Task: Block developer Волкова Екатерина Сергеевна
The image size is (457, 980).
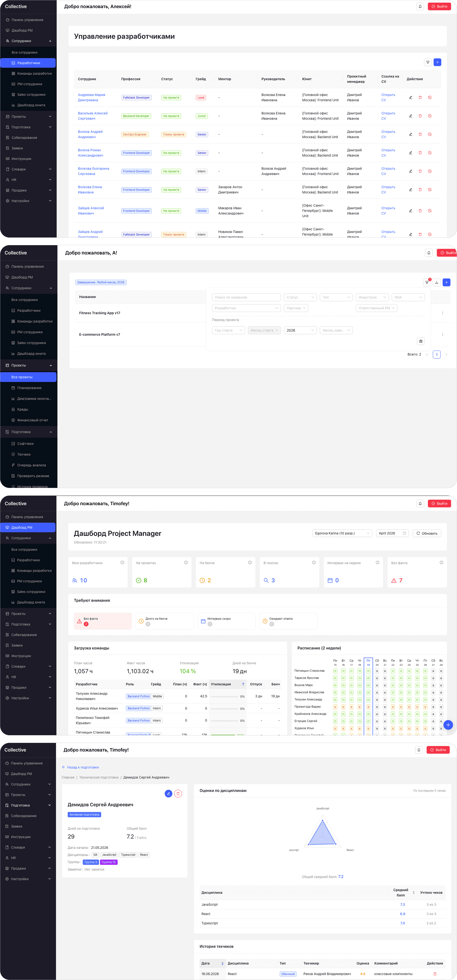Action: (430, 171)
